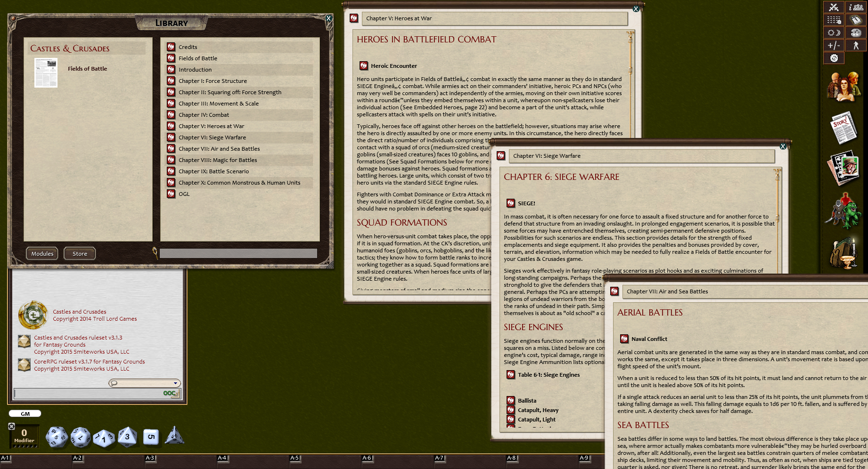
Task: Open the Party Sheet icon in top toolbar
Action: pos(855,7)
